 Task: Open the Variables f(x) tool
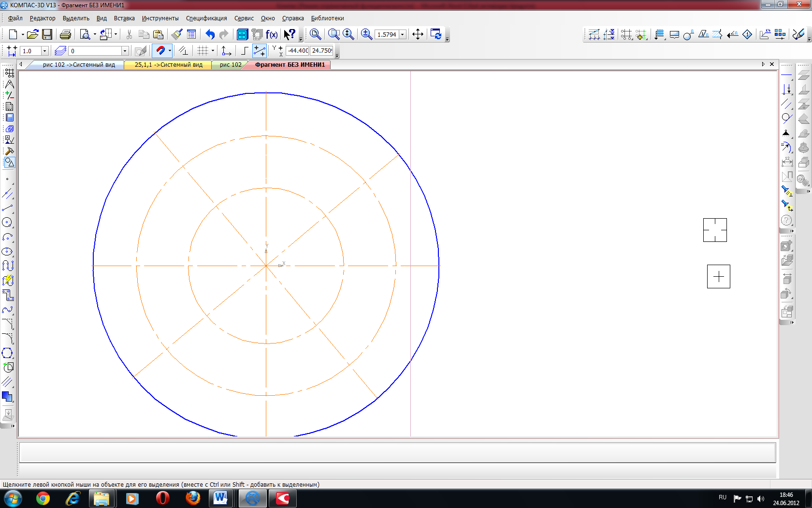[272, 34]
